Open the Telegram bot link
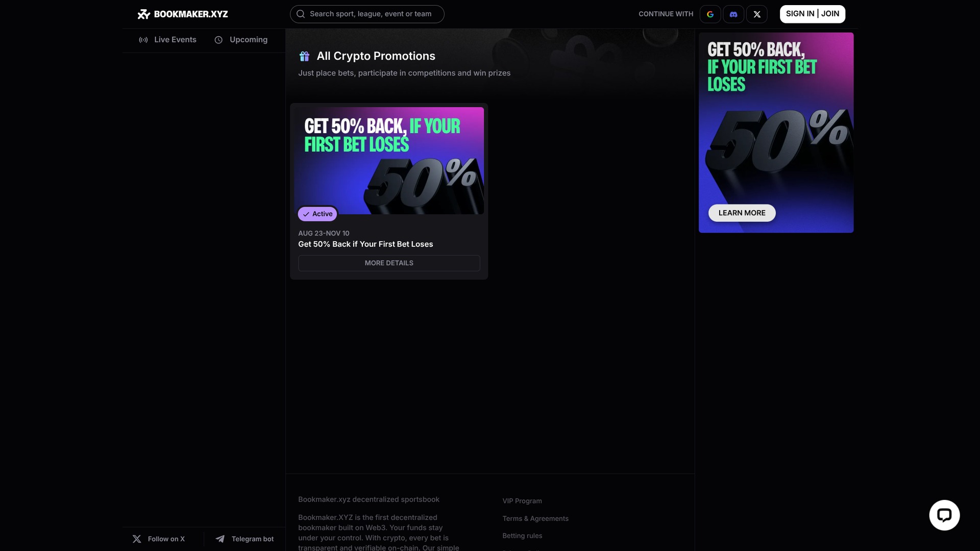This screenshot has height=551, width=980. pyautogui.click(x=244, y=539)
